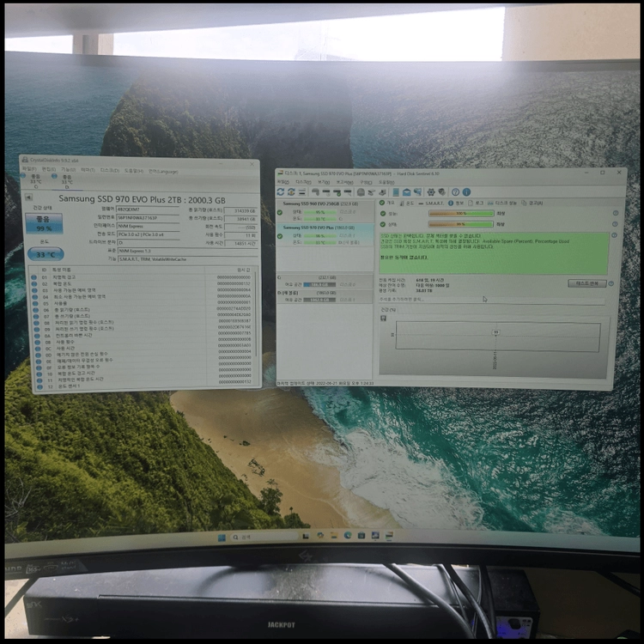Open Microsoft Store from the taskbar
The image size is (644, 644).
click(x=361, y=535)
